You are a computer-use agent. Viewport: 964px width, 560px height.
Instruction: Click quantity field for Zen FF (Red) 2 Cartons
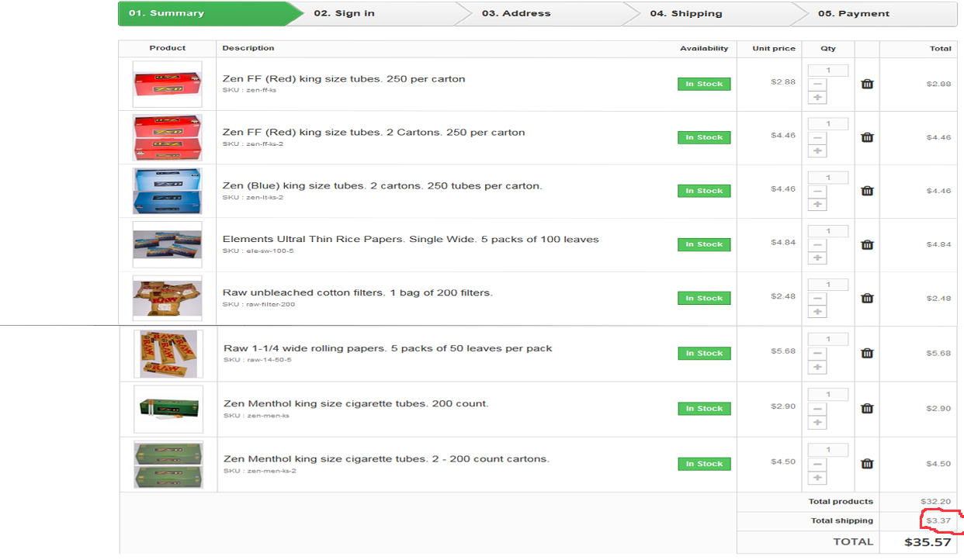(x=828, y=124)
